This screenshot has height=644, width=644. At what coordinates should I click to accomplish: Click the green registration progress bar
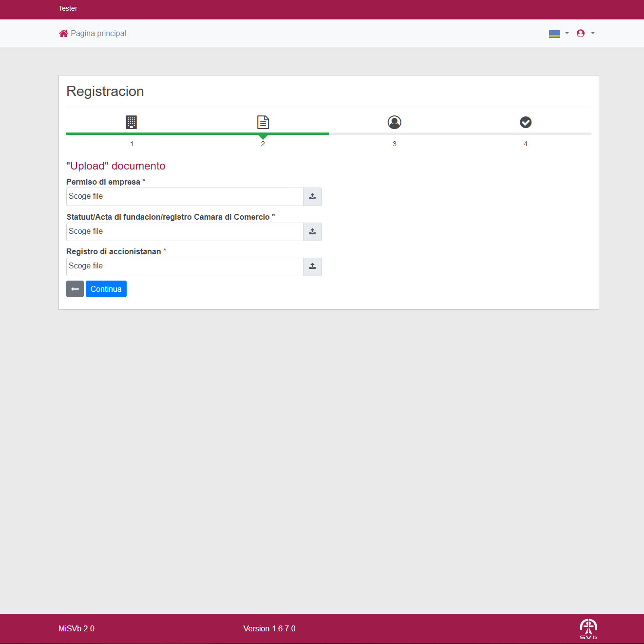tap(197, 133)
